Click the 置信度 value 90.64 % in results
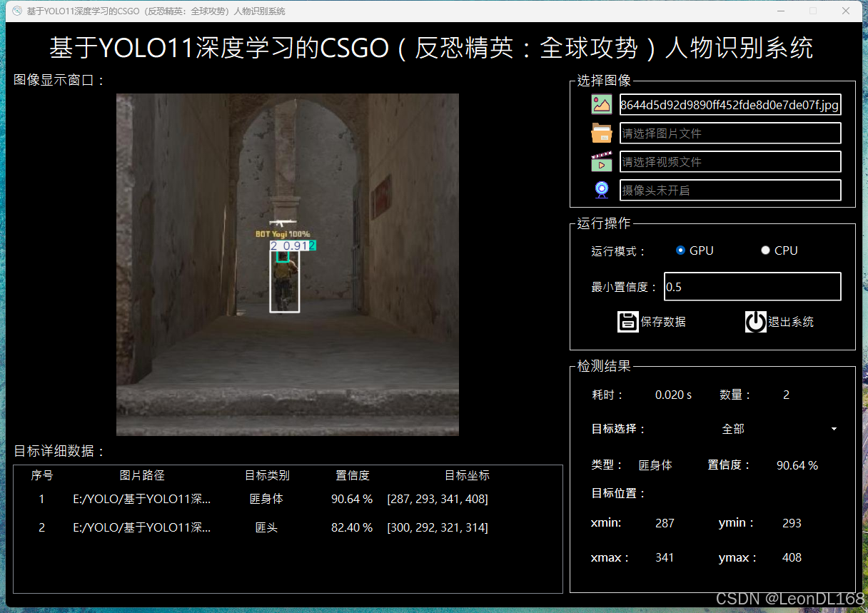868x613 pixels. pos(797,465)
